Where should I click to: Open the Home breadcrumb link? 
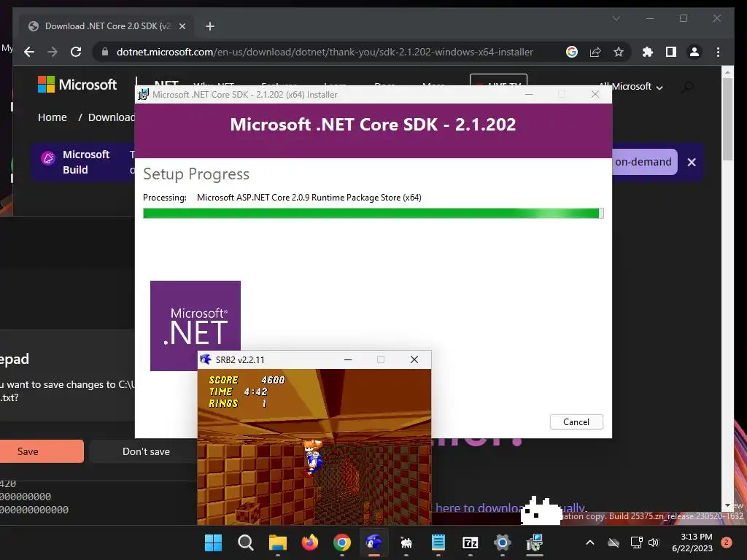[53, 117]
